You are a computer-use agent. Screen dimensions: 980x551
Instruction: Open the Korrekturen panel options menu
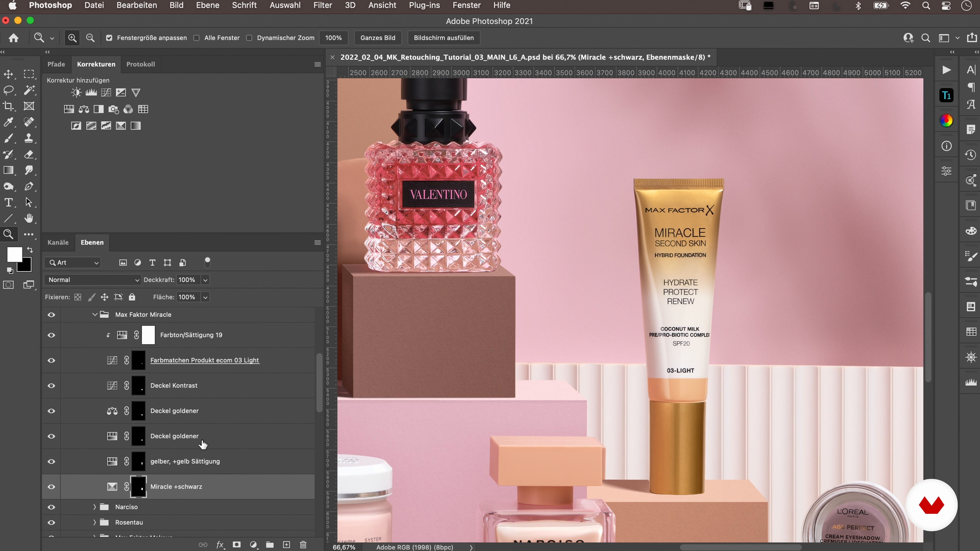point(318,64)
